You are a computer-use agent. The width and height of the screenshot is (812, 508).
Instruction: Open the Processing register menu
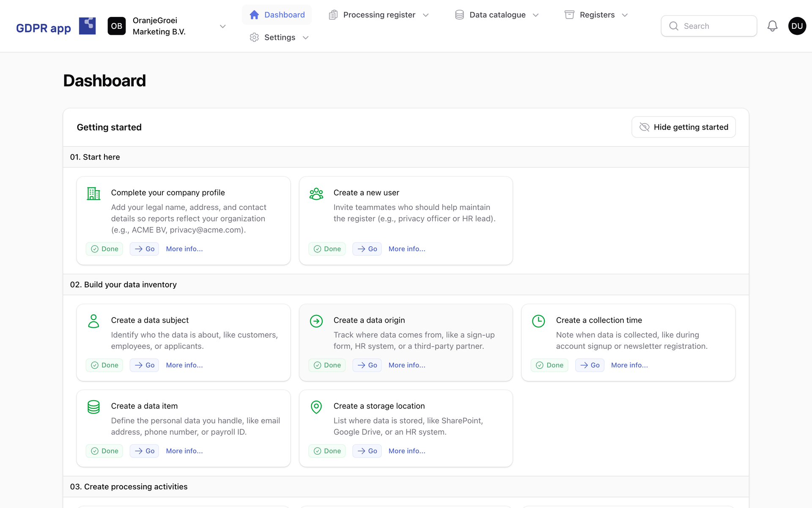[x=379, y=15]
